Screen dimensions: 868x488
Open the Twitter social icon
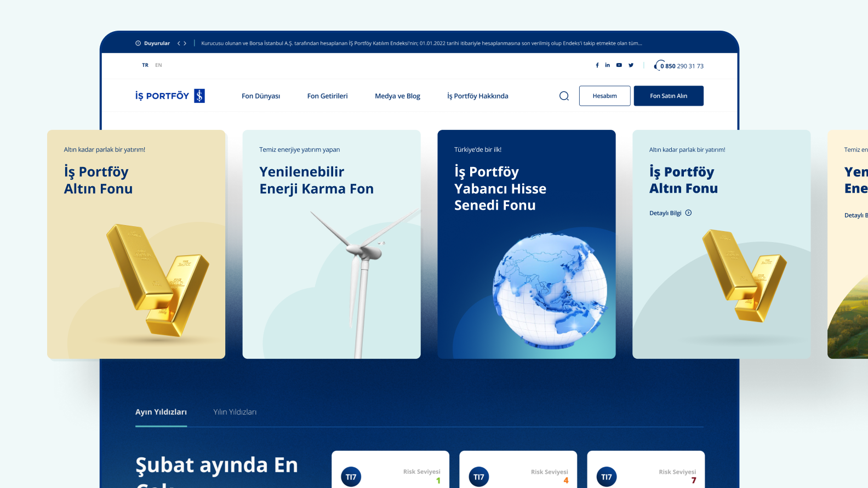click(631, 65)
